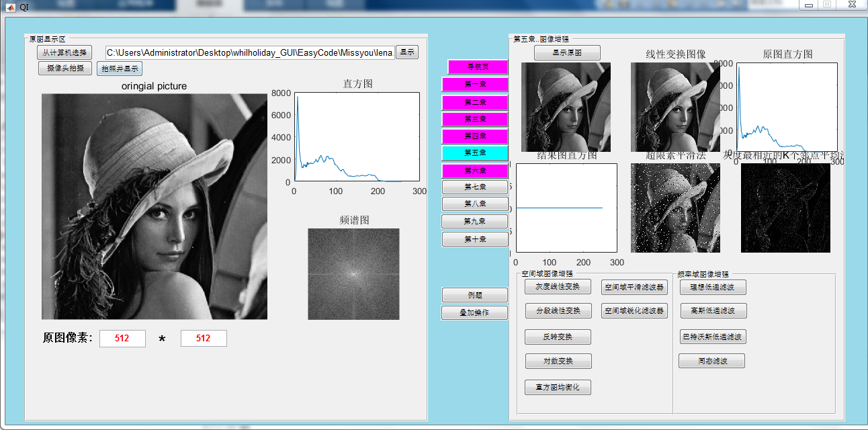Apply 同态滤波
Viewport: 868px width, 430px height.
point(712,361)
